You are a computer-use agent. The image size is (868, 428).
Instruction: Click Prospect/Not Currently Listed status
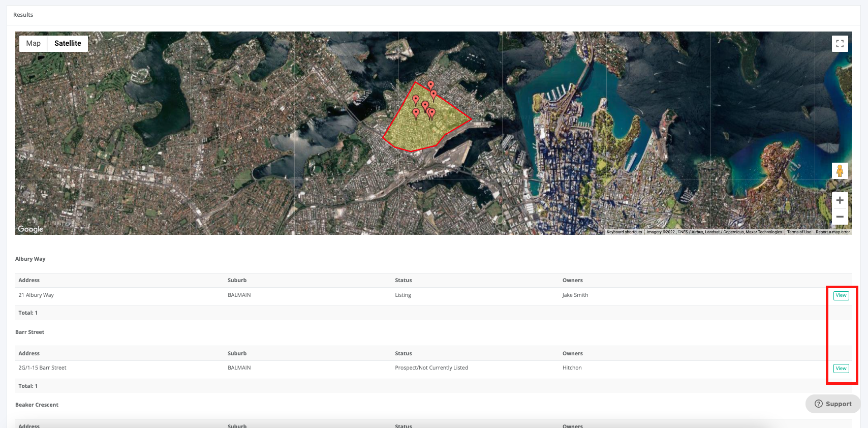(431, 368)
